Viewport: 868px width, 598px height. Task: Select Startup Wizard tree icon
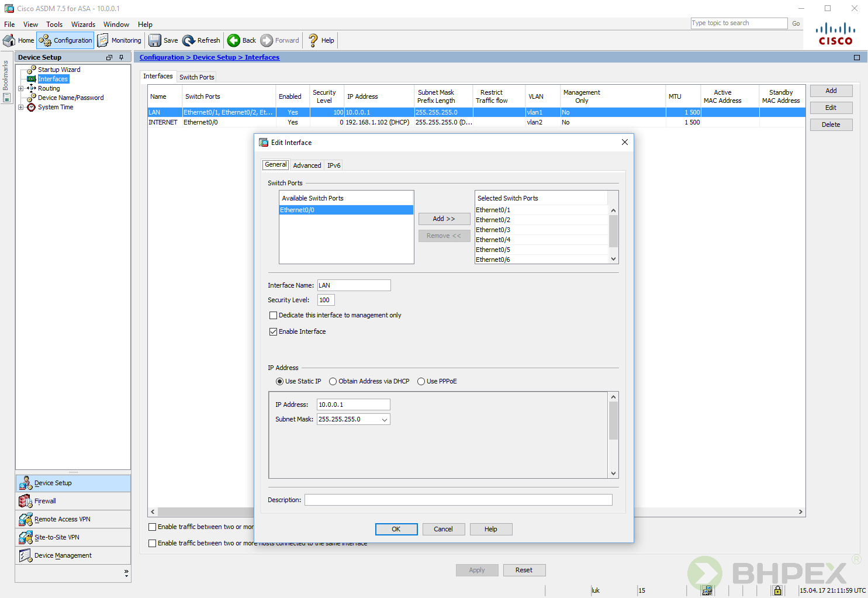point(32,70)
